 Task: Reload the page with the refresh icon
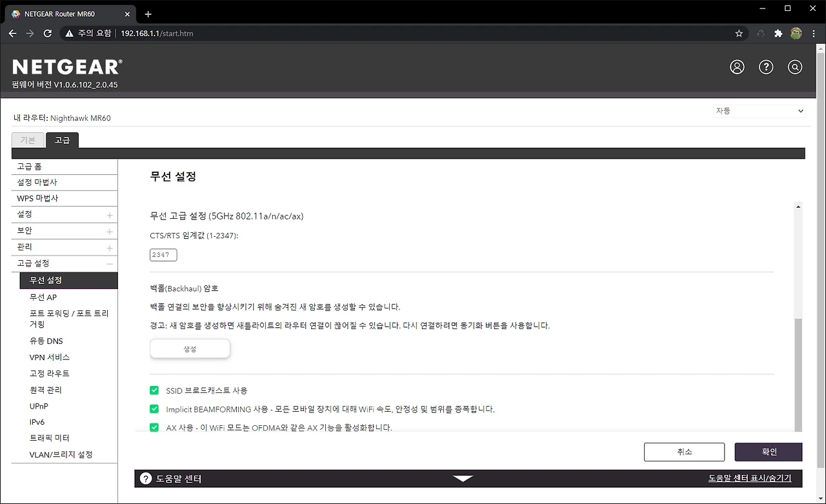point(47,33)
